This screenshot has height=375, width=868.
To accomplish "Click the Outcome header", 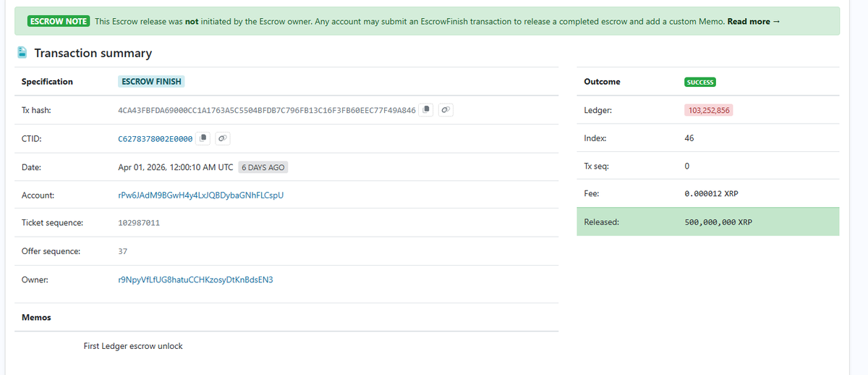I will (x=602, y=82).
